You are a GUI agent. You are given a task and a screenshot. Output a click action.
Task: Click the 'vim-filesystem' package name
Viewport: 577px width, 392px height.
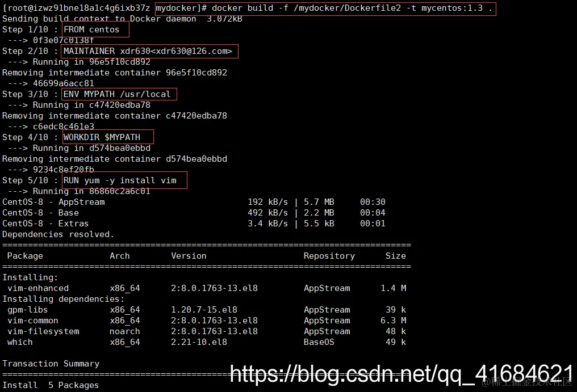[43, 331]
